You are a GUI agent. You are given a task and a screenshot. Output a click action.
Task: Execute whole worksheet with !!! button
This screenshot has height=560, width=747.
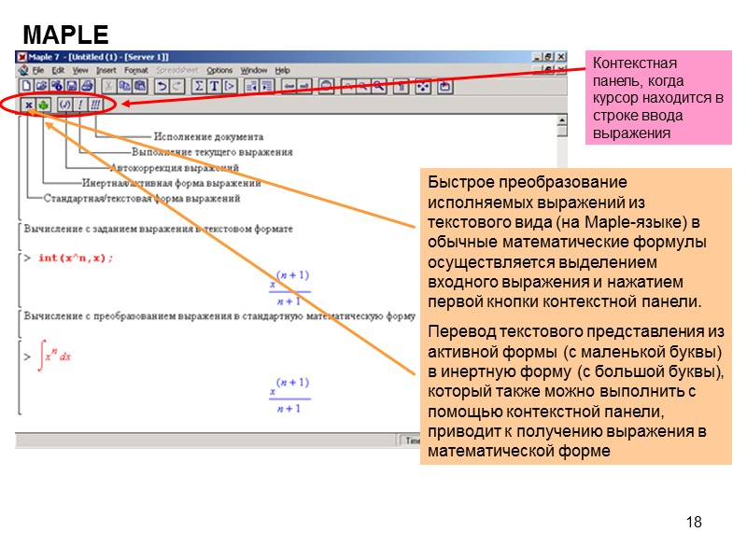click(x=95, y=105)
